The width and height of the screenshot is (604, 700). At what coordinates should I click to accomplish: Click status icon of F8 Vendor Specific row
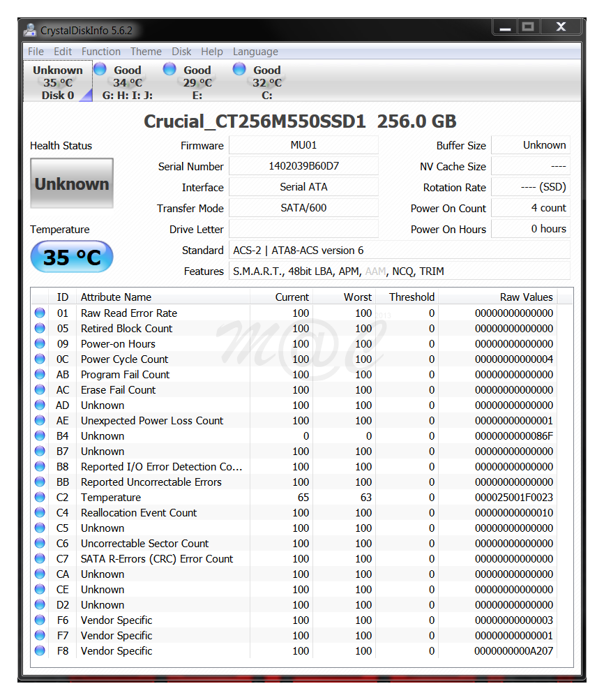coord(40,650)
